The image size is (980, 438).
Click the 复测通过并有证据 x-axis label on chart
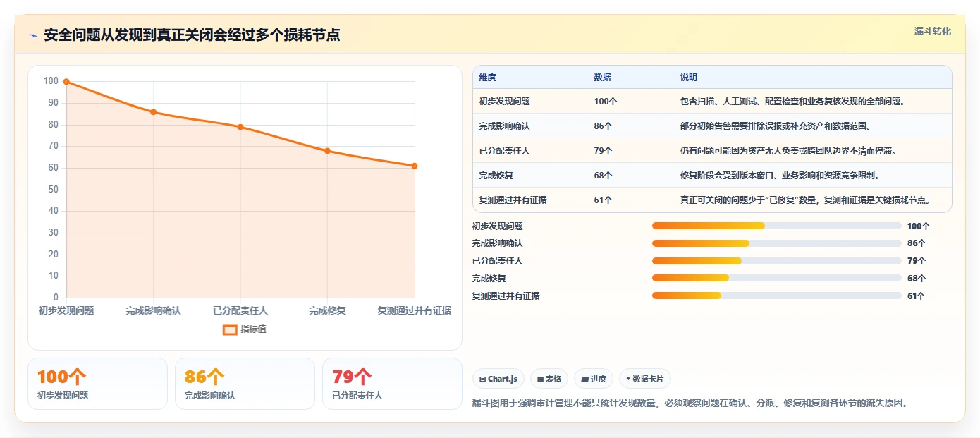coord(415,310)
